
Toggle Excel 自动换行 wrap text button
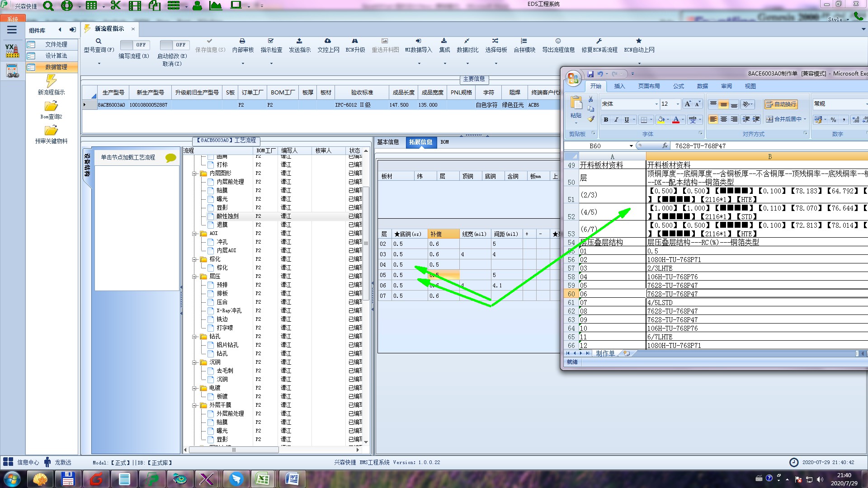(781, 104)
